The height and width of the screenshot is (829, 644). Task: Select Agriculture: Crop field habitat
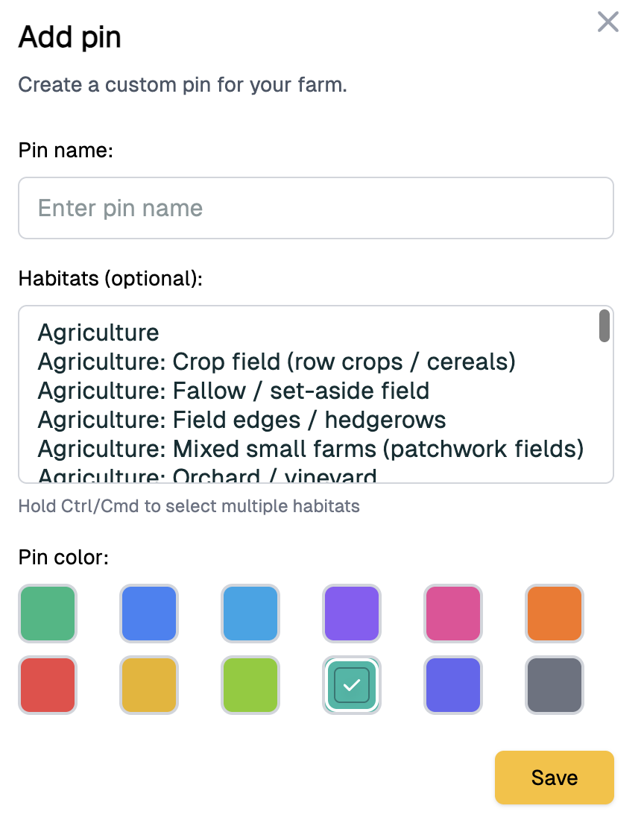click(x=277, y=362)
